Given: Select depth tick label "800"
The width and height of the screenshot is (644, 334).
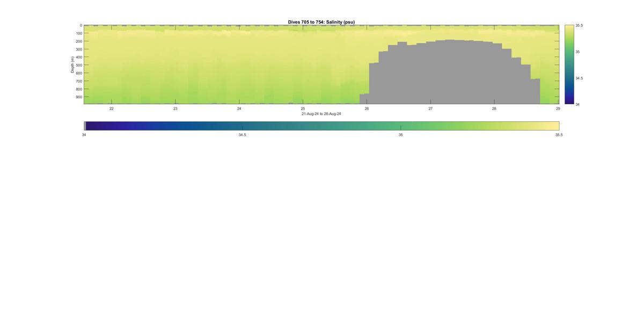Looking at the screenshot, I should [79, 89].
